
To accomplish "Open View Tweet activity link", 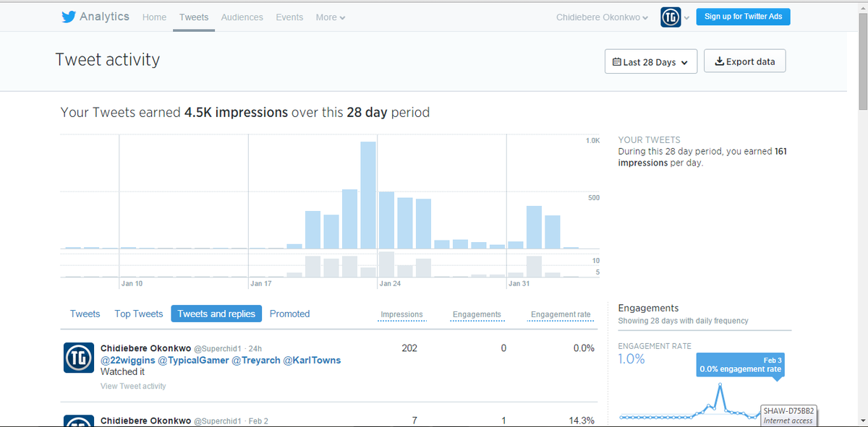I will click(x=133, y=387).
